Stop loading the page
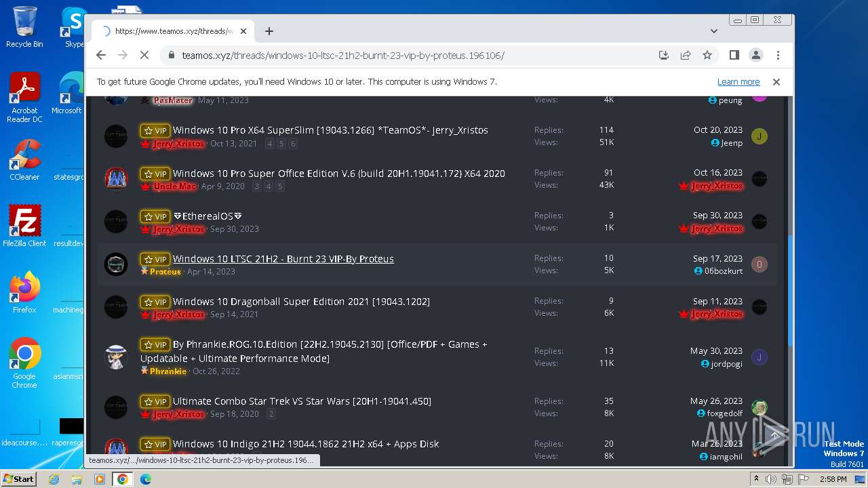 [x=144, y=55]
